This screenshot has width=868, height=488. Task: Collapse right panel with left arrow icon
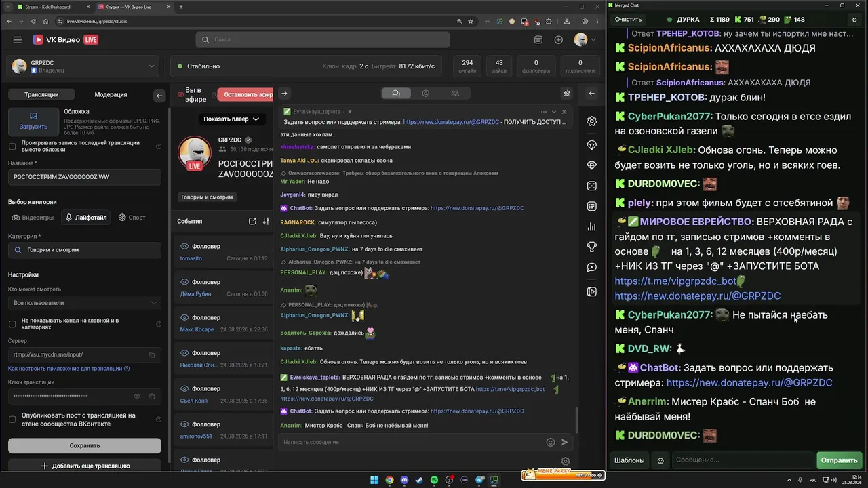coord(591,94)
